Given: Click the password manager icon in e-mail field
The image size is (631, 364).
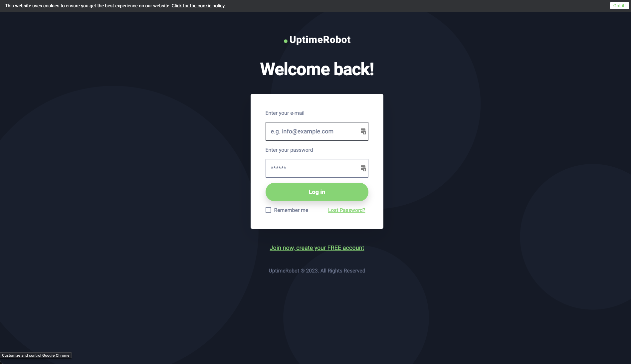Looking at the screenshot, I should tap(363, 131).
